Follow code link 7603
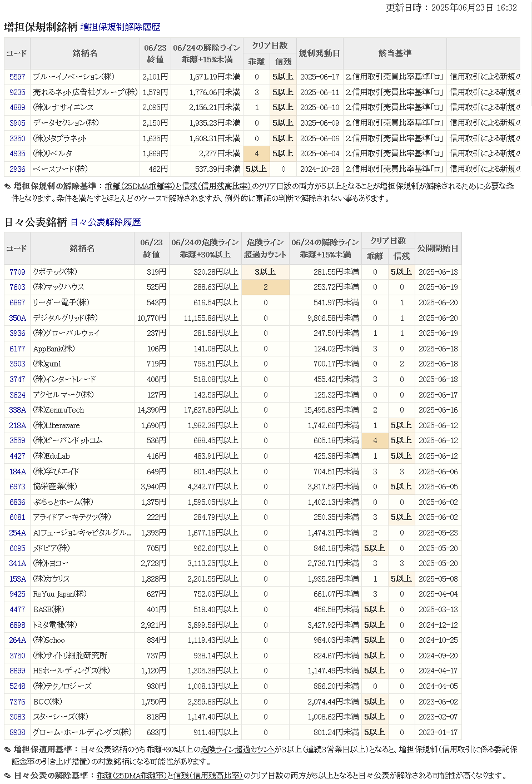 (x=17, y=287)
